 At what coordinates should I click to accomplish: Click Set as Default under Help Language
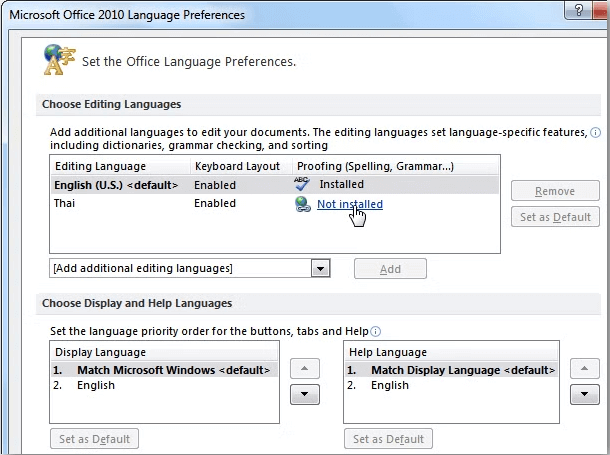[x=388, y=439]
